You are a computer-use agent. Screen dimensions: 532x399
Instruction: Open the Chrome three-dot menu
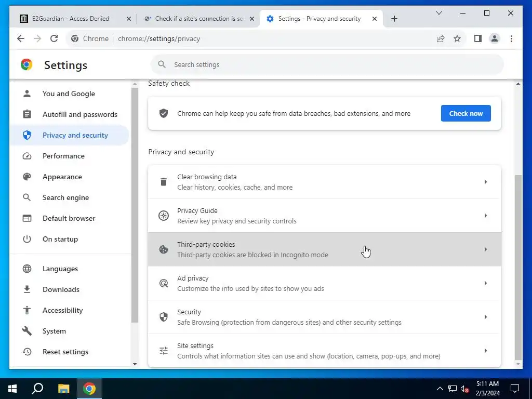coord(511,38)
